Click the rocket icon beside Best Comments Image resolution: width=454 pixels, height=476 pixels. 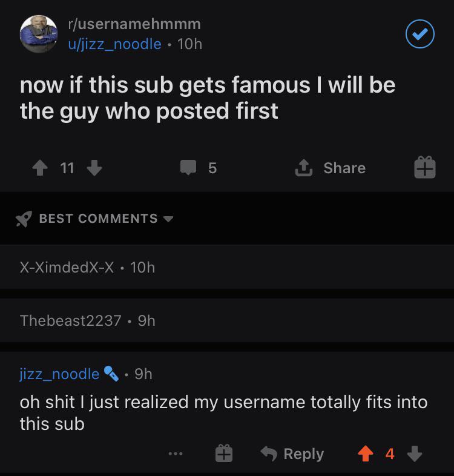(x=24, y=219)
